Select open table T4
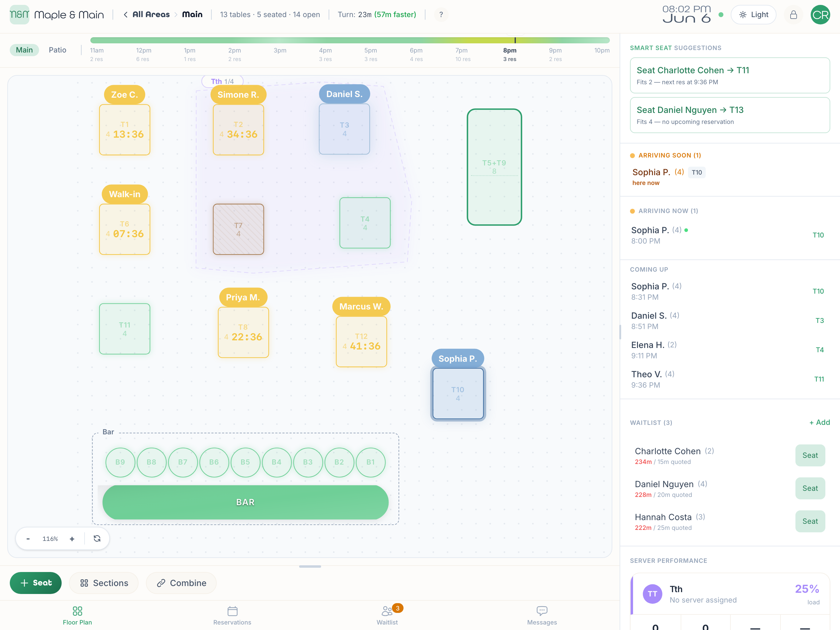This screenshot has height=630, width=840. 364,223
